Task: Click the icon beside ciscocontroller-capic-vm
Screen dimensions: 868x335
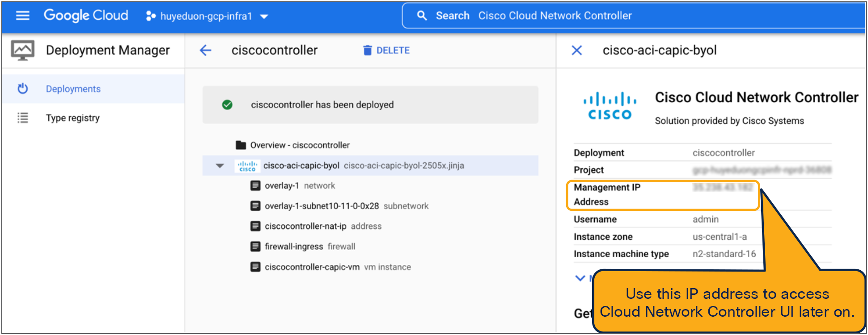Action: (255, 267)
